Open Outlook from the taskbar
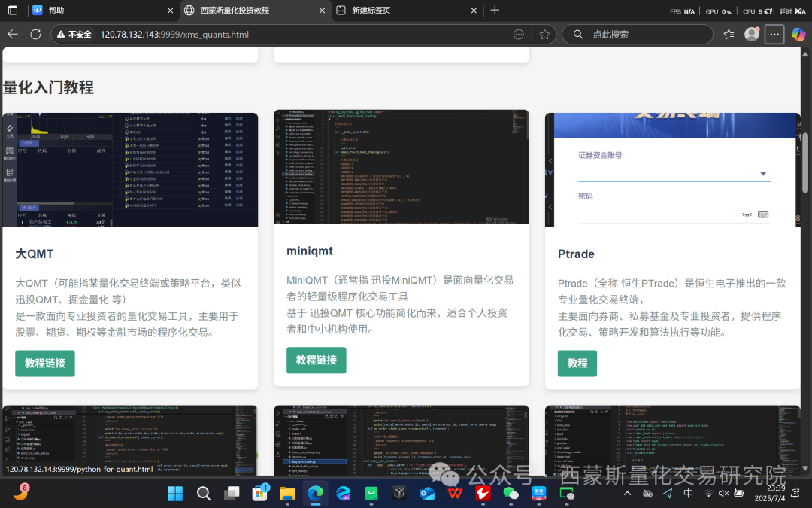Screen dimensions: 812x508 (427, 494)
